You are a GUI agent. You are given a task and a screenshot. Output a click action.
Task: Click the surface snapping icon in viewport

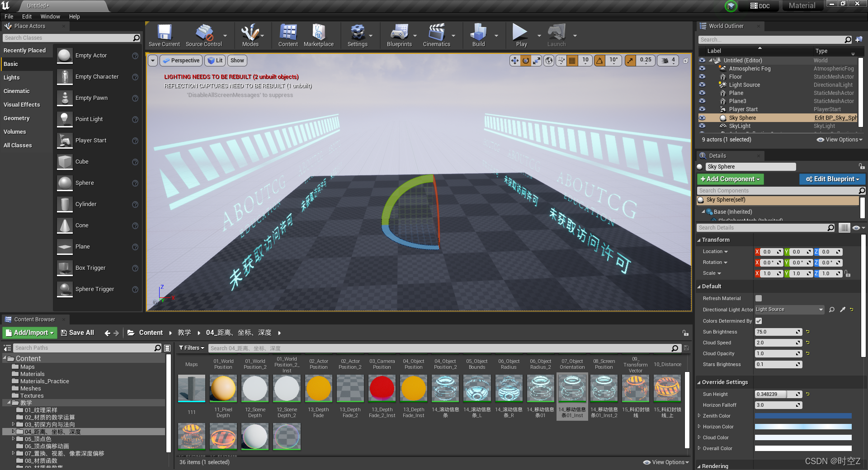click(561, 61)
